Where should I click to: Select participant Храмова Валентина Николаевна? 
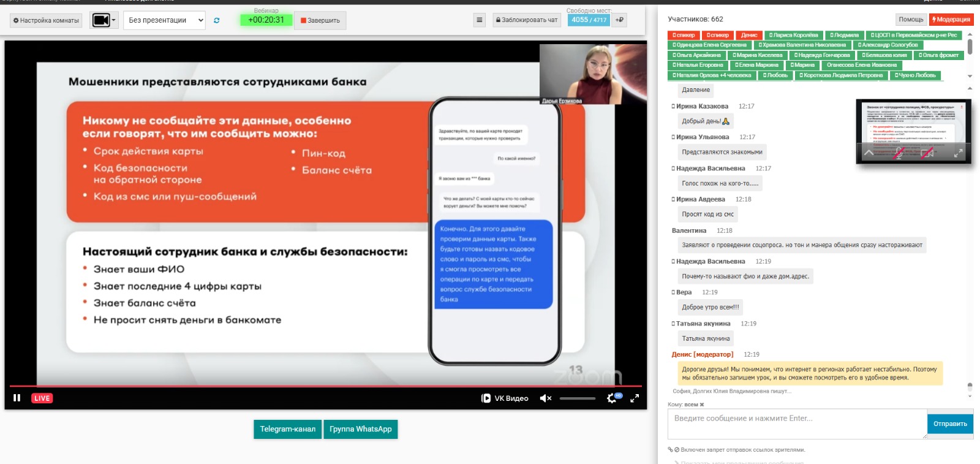coord(802,45)
